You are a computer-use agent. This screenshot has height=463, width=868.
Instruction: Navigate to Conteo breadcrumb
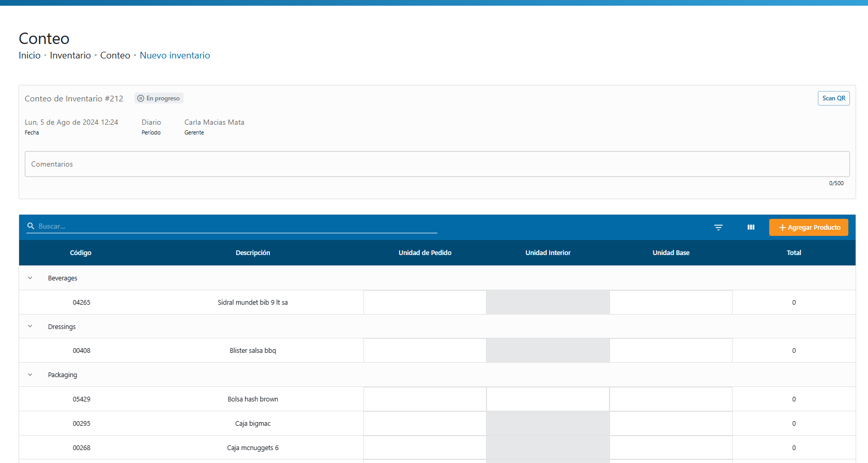tap(115, 55)
